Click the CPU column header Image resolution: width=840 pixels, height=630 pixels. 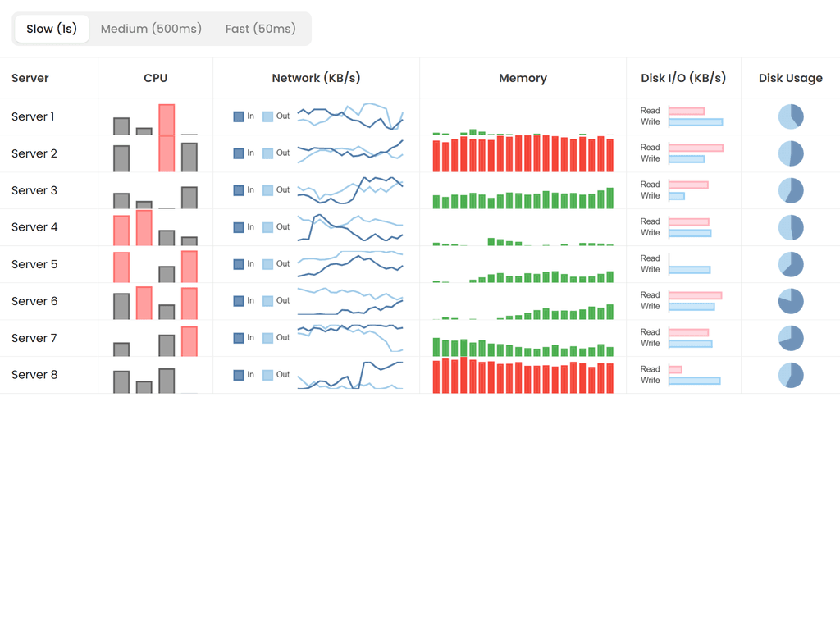(x=155, y=78)
